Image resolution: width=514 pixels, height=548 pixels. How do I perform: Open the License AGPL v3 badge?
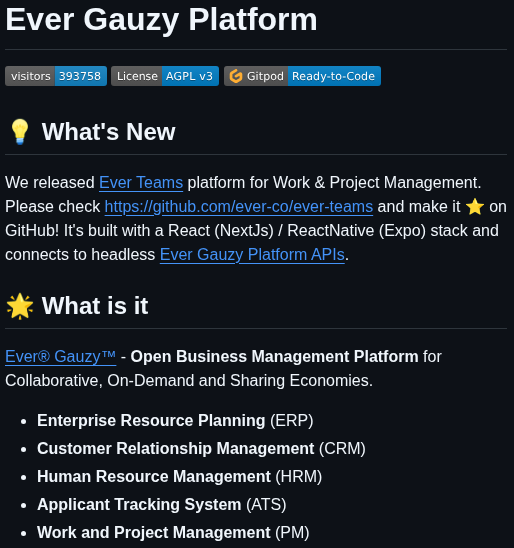165,76
